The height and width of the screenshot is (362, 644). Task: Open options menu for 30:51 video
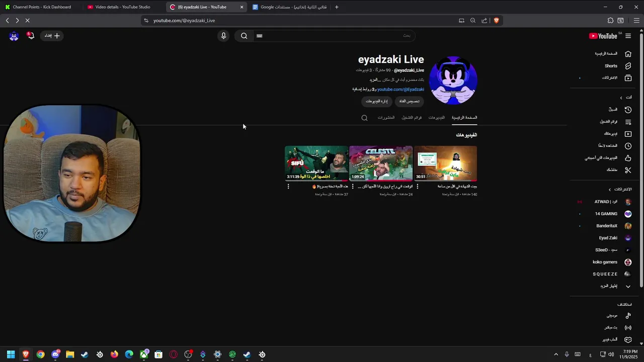click(417, 187)
